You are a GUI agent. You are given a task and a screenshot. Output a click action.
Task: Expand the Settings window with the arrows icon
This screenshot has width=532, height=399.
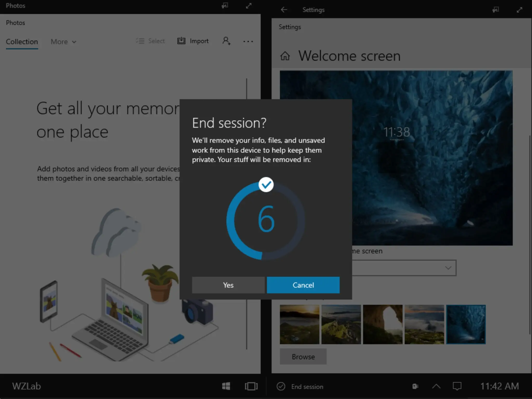(x=520, y=10)
